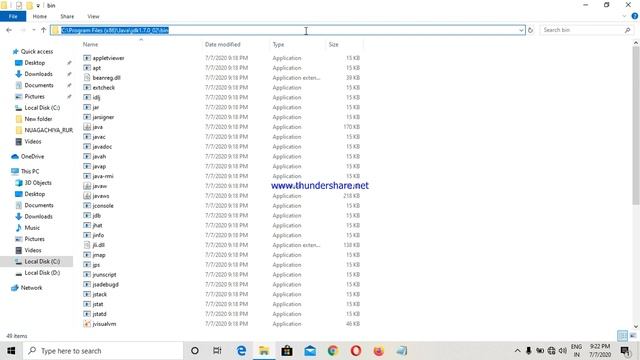640x360 pixels.
Task: Select the javaw application icon
Action: tap(87, 186)
